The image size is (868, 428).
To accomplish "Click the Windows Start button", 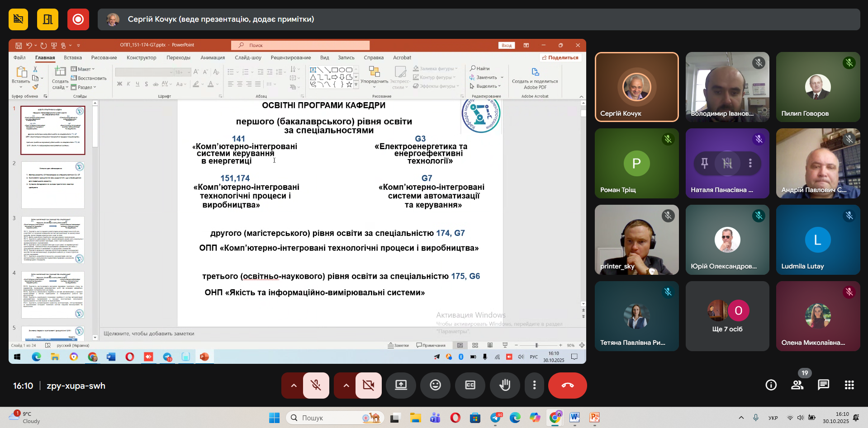I will coord(274,418).
